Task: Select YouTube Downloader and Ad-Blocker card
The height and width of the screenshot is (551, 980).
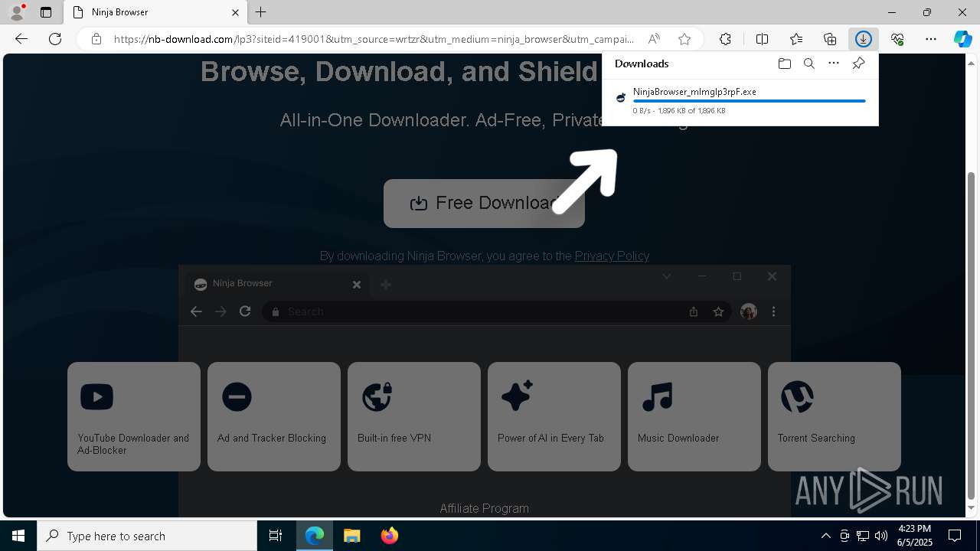Action: point(134,416)
